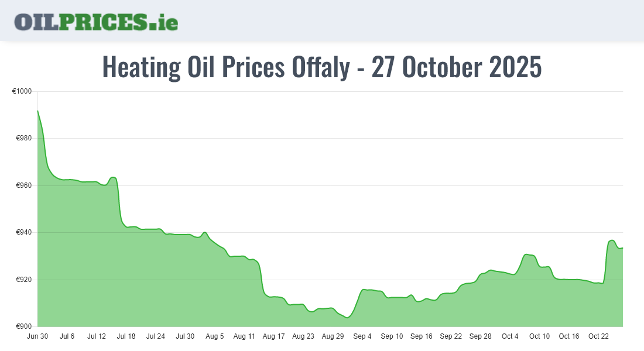Select the Aug 17 axis label
This screenshot has height=351, width=644.
274,336
